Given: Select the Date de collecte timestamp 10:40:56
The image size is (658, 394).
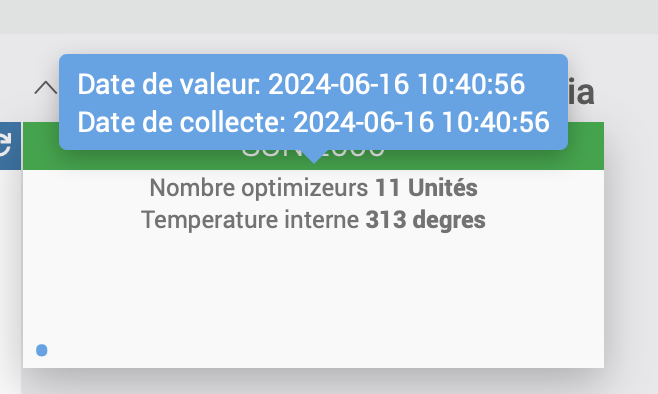Looking at the screenshot, I should (496, 122).
